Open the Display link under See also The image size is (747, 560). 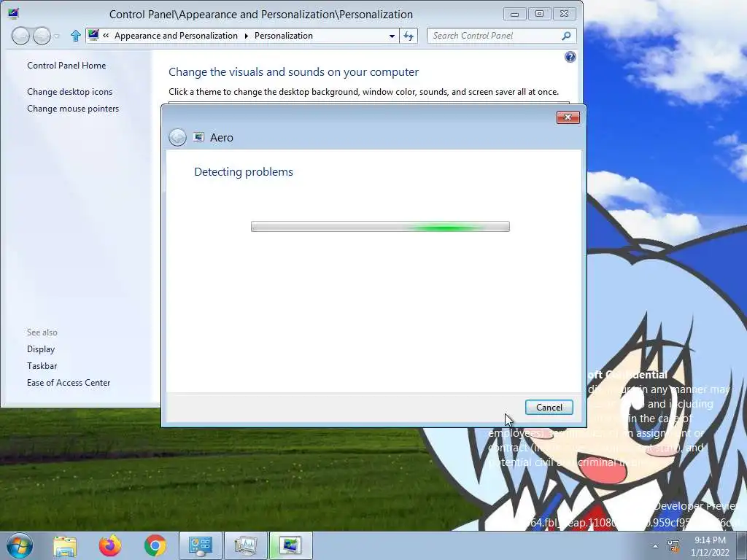pyautogui.click(x=41, y=349)
